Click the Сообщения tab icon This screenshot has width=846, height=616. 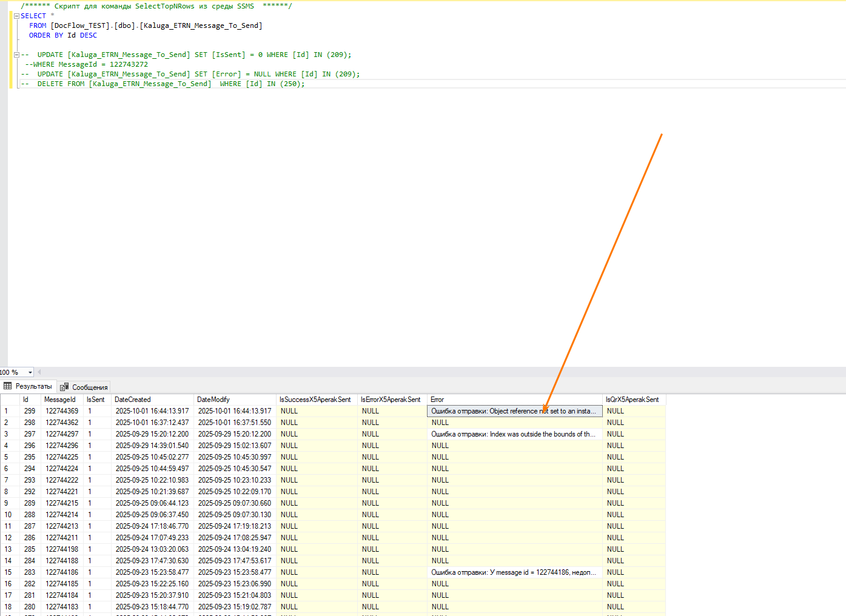click(64, 387)
